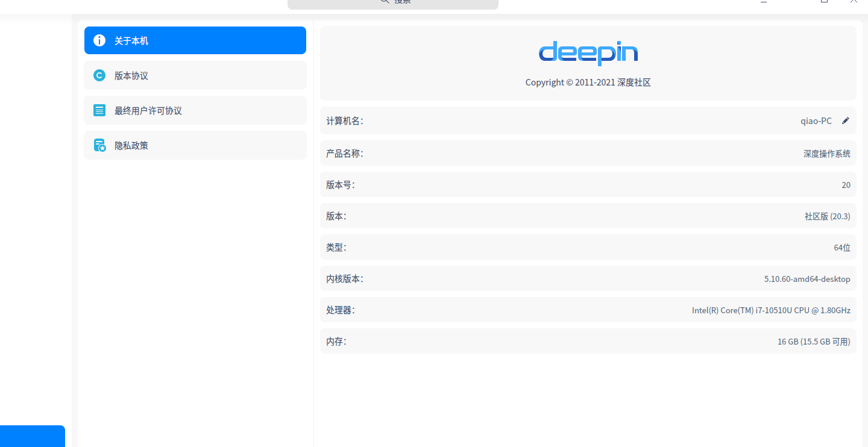The height and width of the screenshot is (447, 868).
Task: Click the 版本: label
Action: [336, 216]
